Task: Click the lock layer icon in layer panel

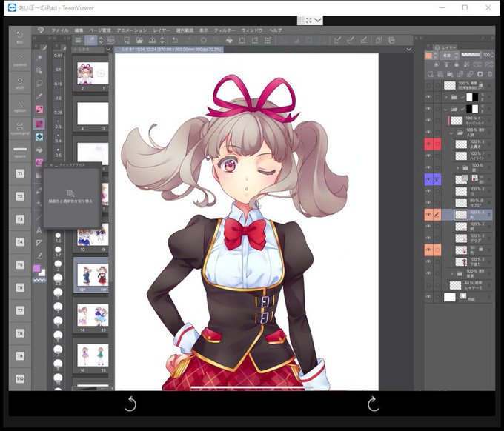Action: tap(457, 64)
